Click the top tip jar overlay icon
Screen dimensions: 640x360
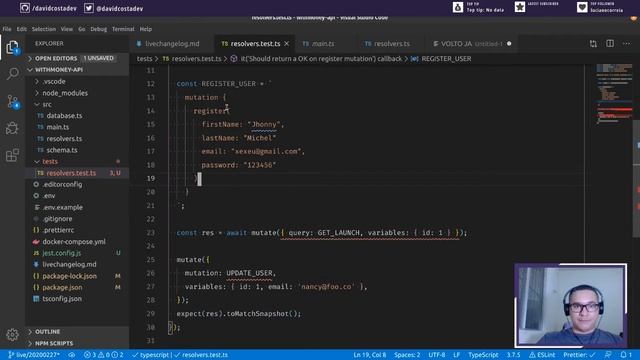(458, 7)
